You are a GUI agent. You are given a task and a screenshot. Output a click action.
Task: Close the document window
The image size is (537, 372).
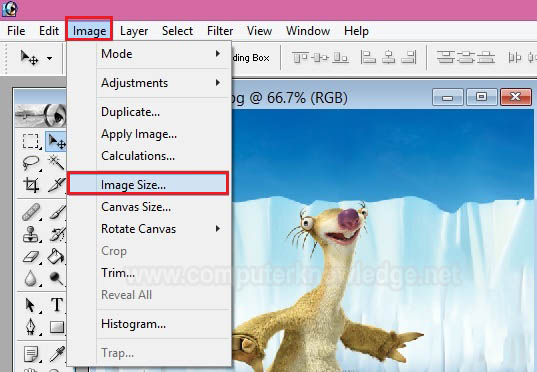click(x=516, y=97)
